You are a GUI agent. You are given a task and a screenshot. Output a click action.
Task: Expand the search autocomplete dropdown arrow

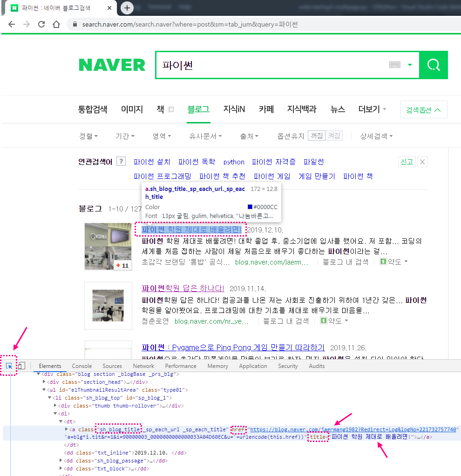(x=410, y=65)
